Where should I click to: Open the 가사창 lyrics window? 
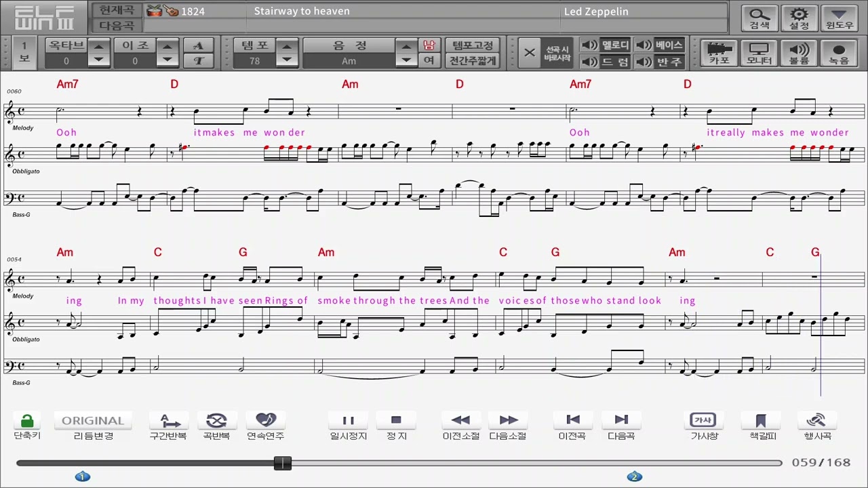point(703,421)
